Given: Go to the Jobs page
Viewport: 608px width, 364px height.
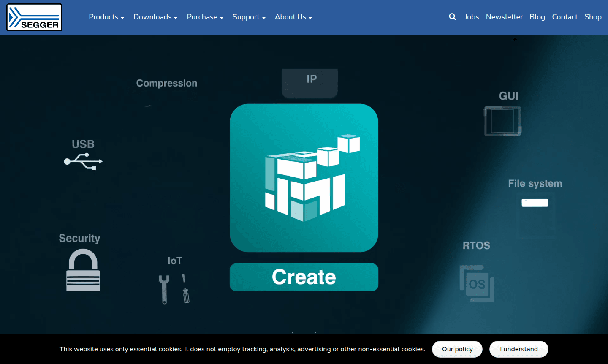Looking at the screenshot, I should click(472, 17).
